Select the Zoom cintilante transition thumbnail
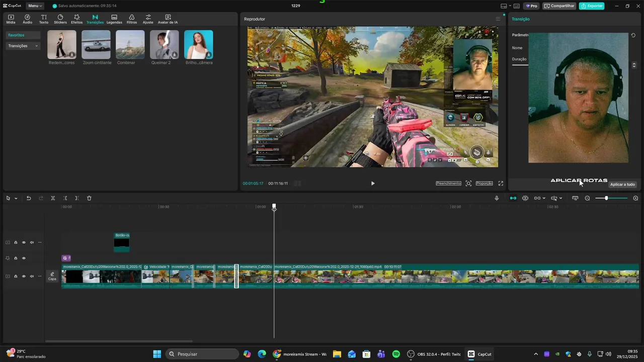 [96, 44]
